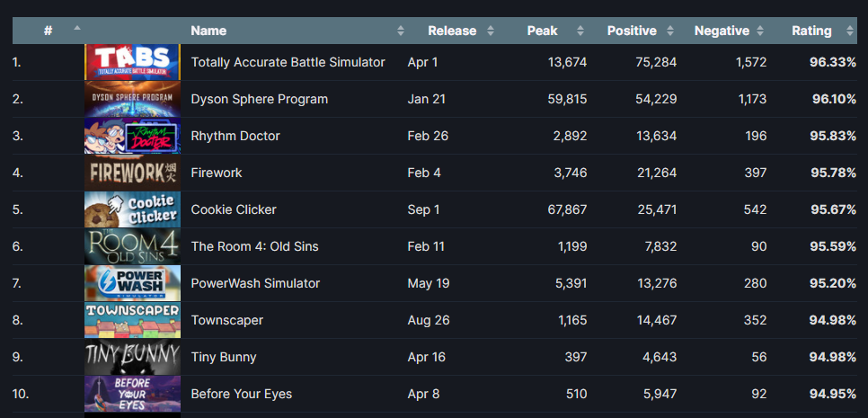Image resolution: width=868 pixels, height=418 pixels.
Task: Open the Cookie Clicker title link
Action: tap(234, 209)
